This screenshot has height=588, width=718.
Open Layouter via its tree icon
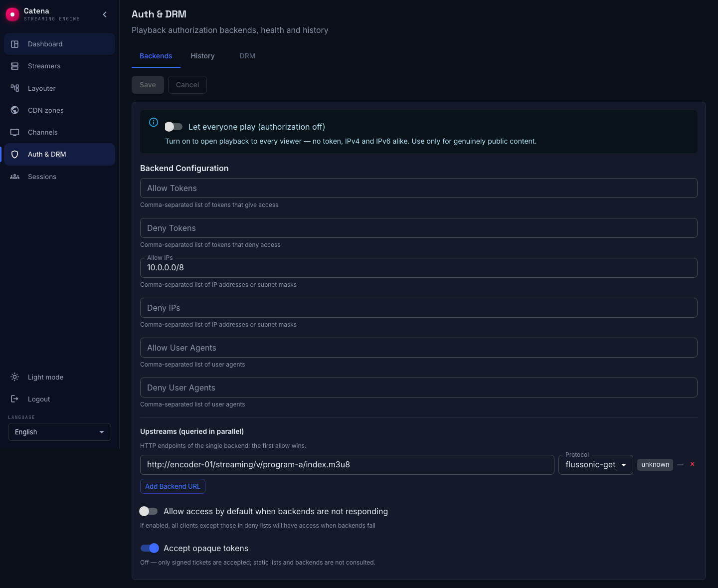[x=15, y=88]
